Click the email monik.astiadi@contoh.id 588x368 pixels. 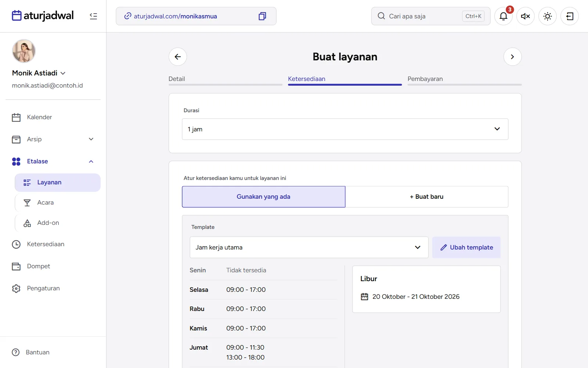(47, 85)
